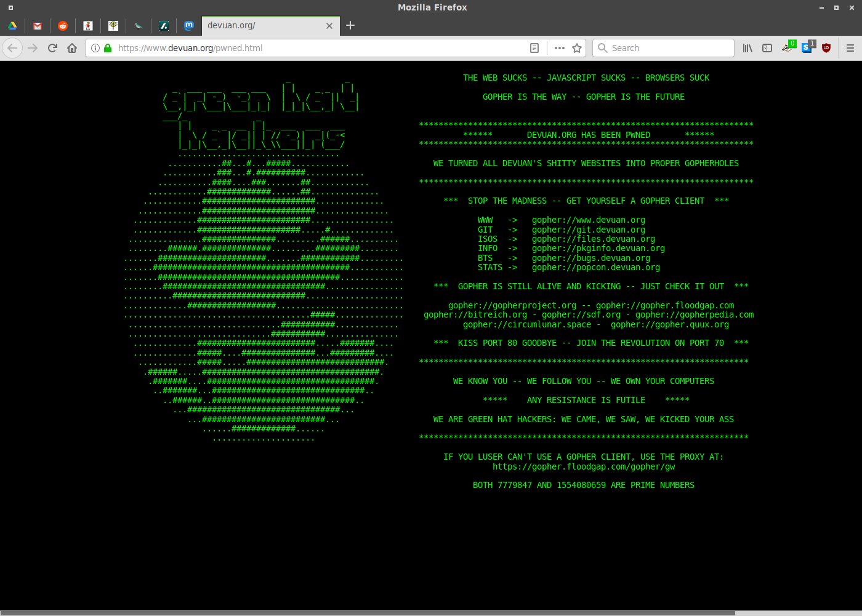Click the gopher://gopherproject.org address
Screen dimensions: 862x616
point(512,306)
